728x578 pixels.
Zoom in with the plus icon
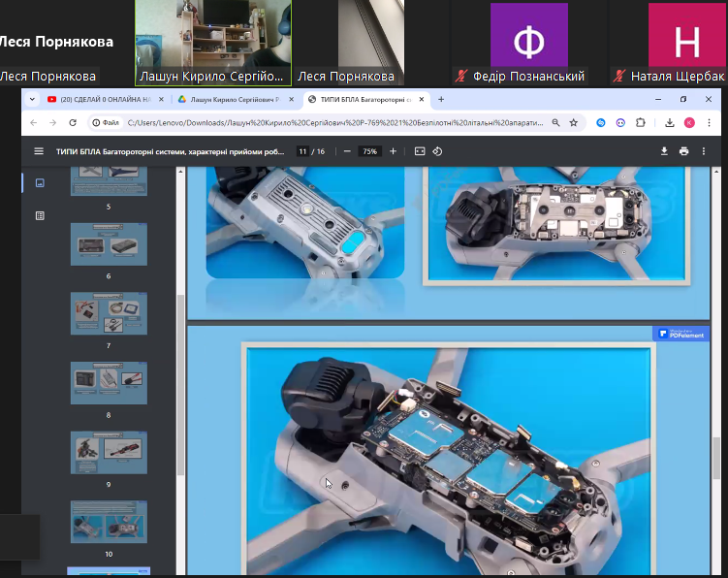pos(393,151)
